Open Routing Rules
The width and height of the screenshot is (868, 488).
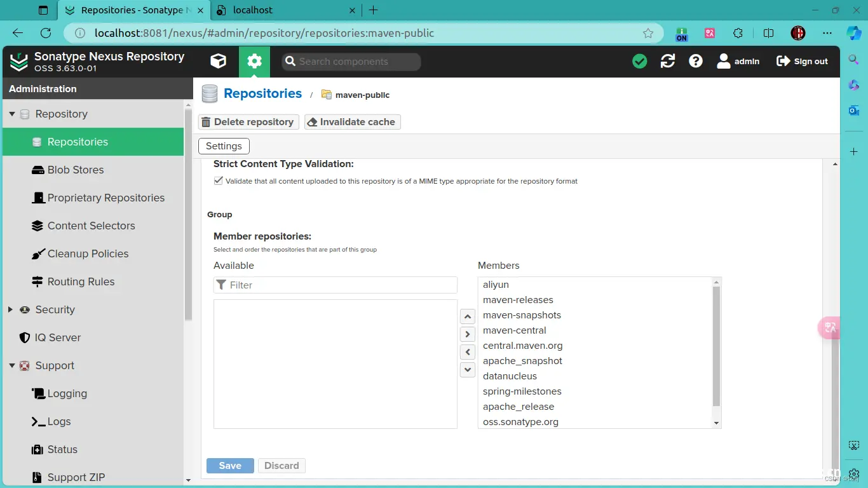coord(93,281)
